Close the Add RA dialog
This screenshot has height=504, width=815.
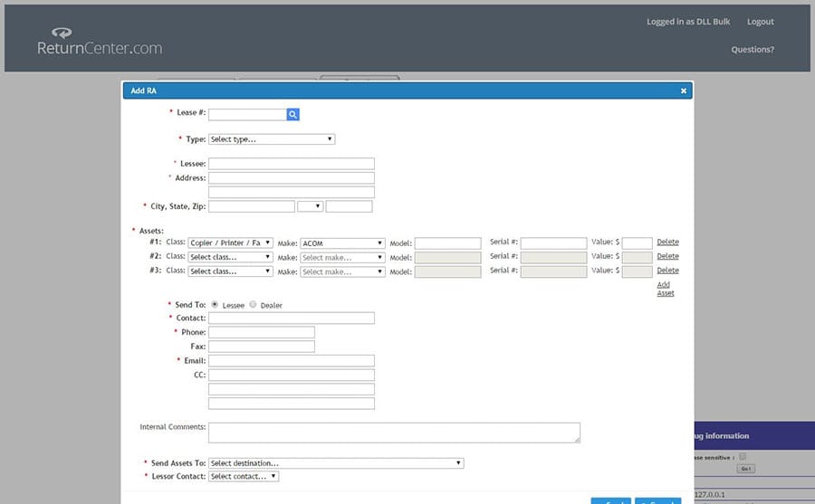(684, 90)
